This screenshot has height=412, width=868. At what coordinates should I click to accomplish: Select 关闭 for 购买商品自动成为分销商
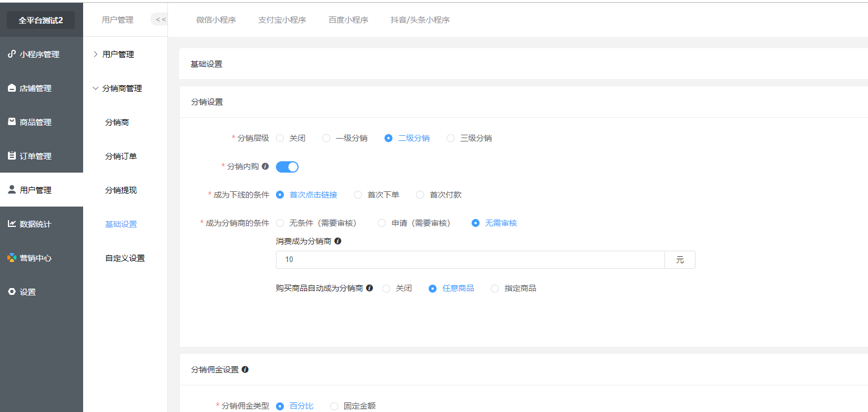point(397,289)
